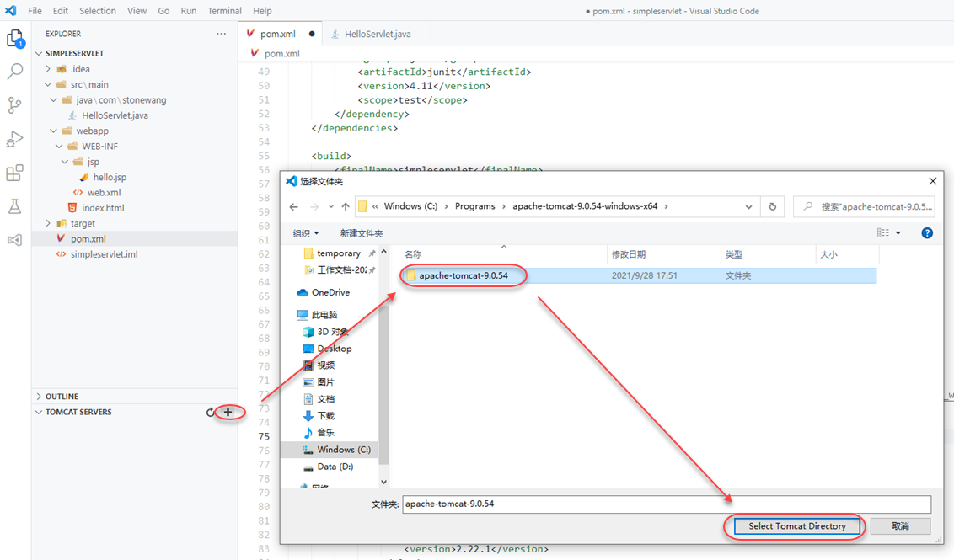Open Explorer more actions ellipsis
The height and width of the screenshot is (560, 954).
[221, 34]
